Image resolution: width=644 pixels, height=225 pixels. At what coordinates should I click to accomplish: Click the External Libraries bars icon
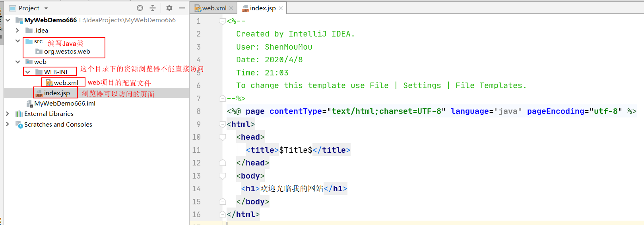coord(19,114)
